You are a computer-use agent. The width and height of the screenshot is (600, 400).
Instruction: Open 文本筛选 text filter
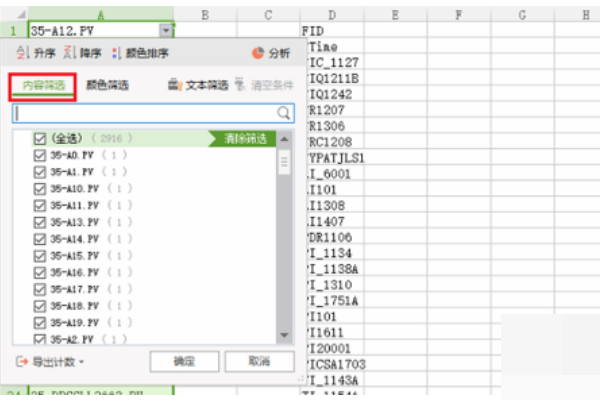(198, 85)
